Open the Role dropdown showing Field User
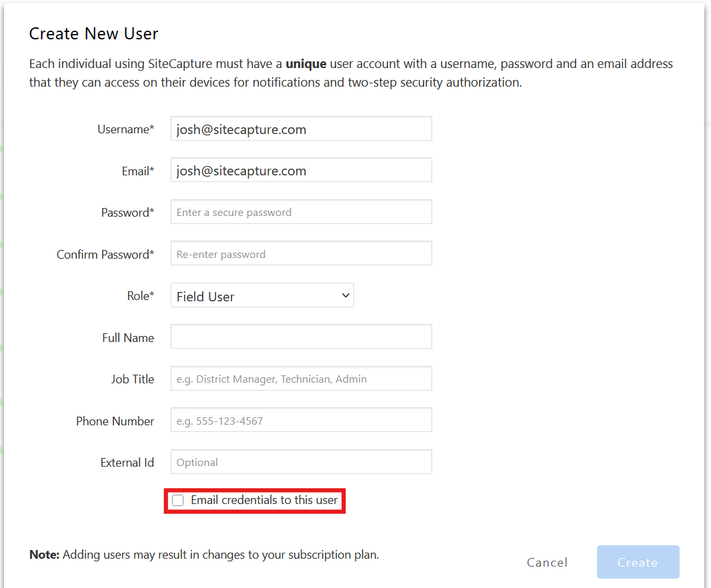The image size is (711, 588). tap(262, 296)
